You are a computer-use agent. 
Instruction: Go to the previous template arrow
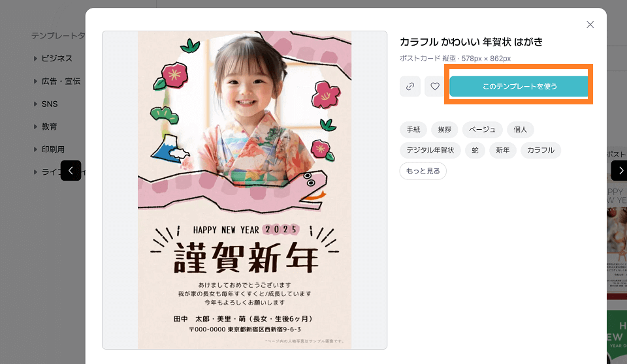pos(71,171)
